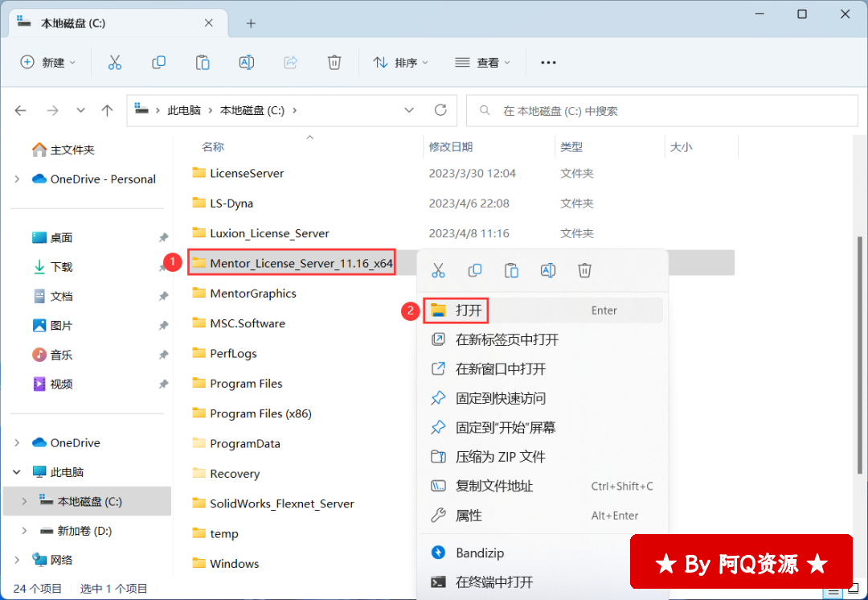Expand OneDrive - Personal in sidebar
Image resolution: width=868 pixels, height=600 pixels.
tap(17, 179)
